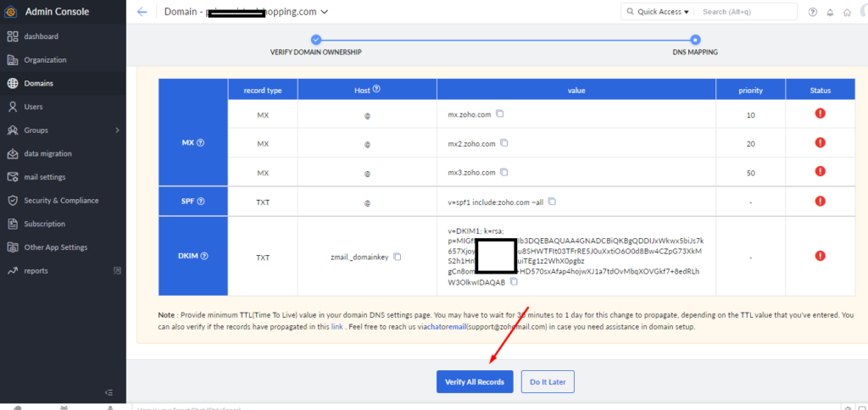Click the Subscription icon

(x=13, y=224)
